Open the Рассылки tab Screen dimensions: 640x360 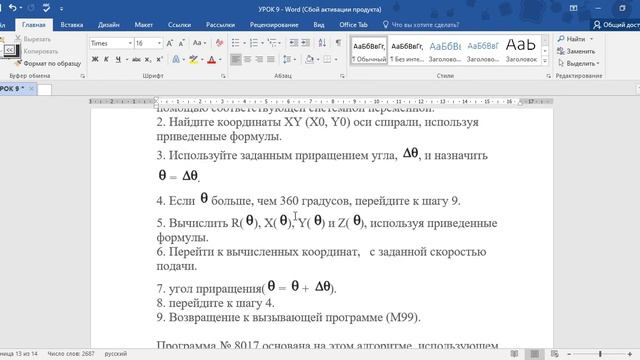pos(220,25)
